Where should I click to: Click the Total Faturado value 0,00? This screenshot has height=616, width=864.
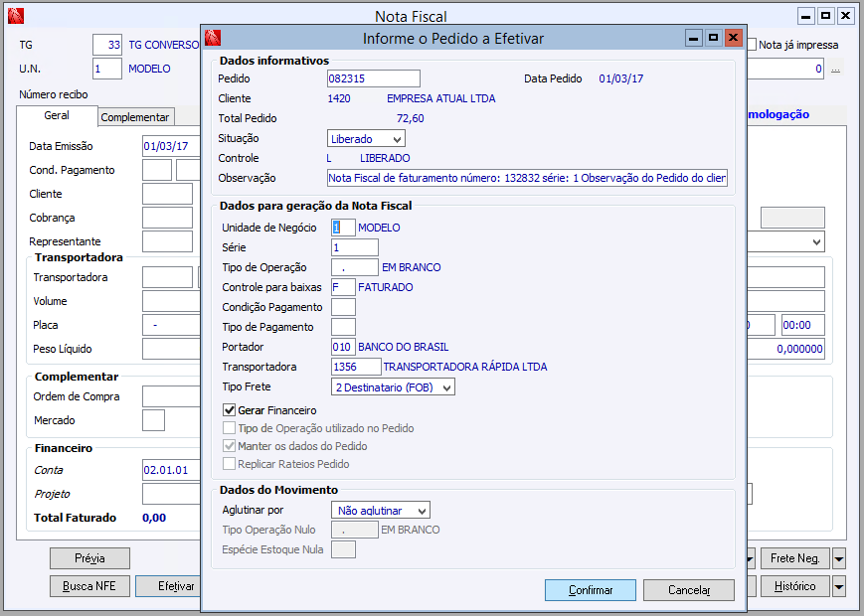click(x=154, y=518)
